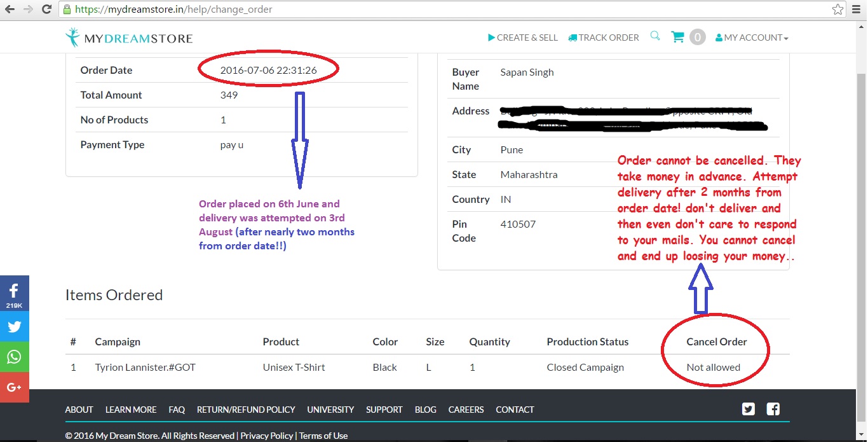868x442 pixels.
Task: Click the footer Facebook icon
Action: pyautogui.click(x=773, y=410)
